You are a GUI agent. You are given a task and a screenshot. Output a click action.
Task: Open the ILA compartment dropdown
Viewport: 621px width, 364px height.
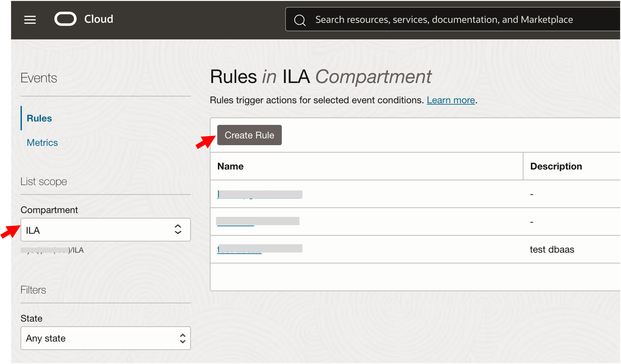pos(99,230)
